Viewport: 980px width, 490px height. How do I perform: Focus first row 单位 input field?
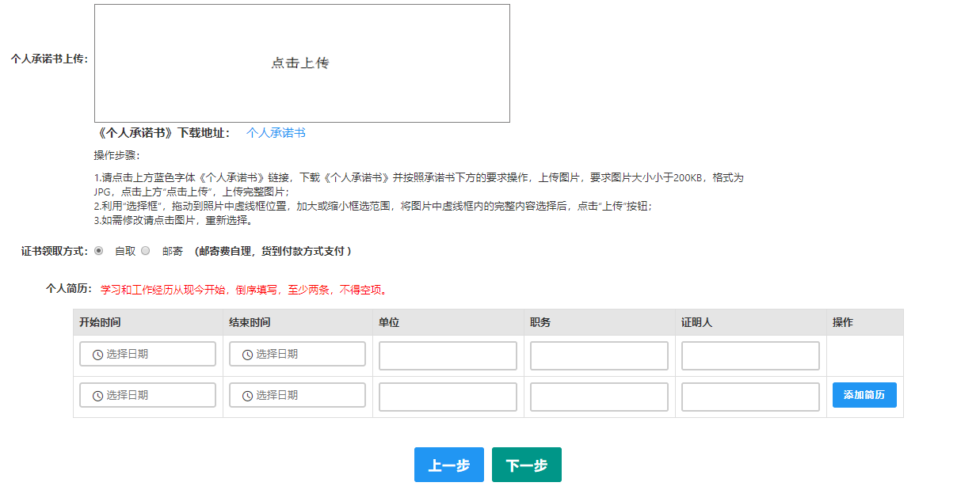click(x=448, y=355)
